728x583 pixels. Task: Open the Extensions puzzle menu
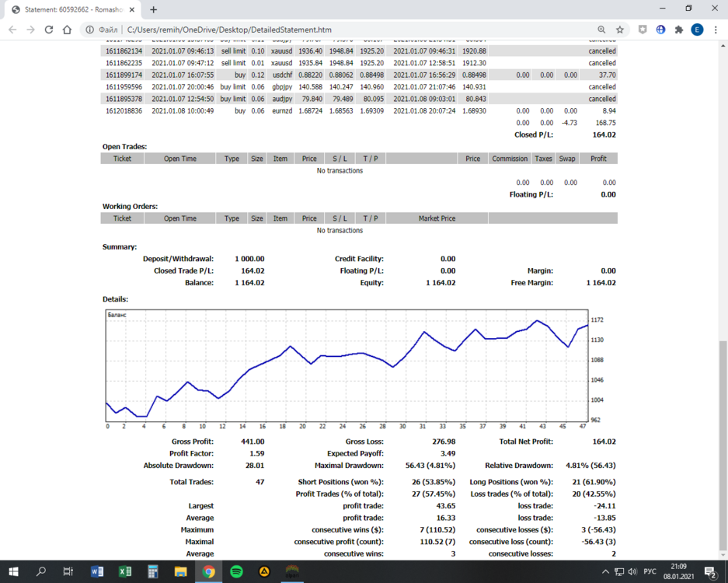click(x=679, y=30)
